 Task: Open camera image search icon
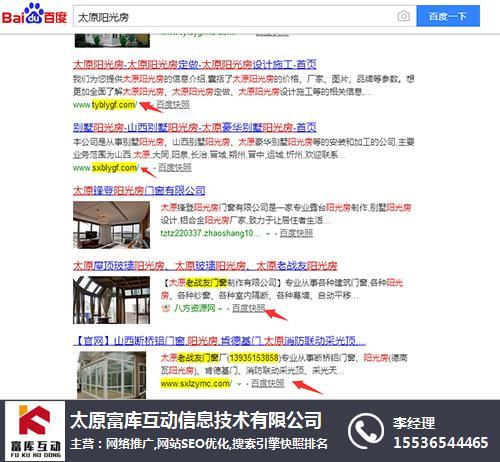(x=403, y=16)
